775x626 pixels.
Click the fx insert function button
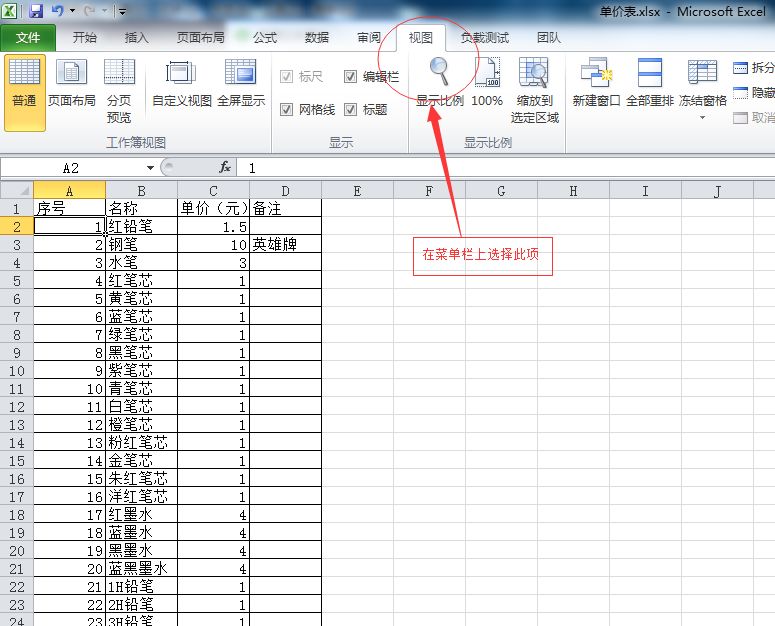click(x=225, y=167)
